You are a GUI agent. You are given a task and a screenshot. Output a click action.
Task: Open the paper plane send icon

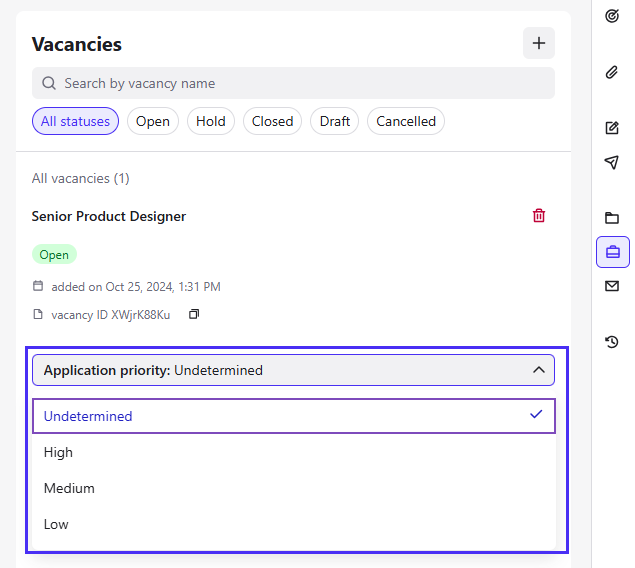[612, 162]
